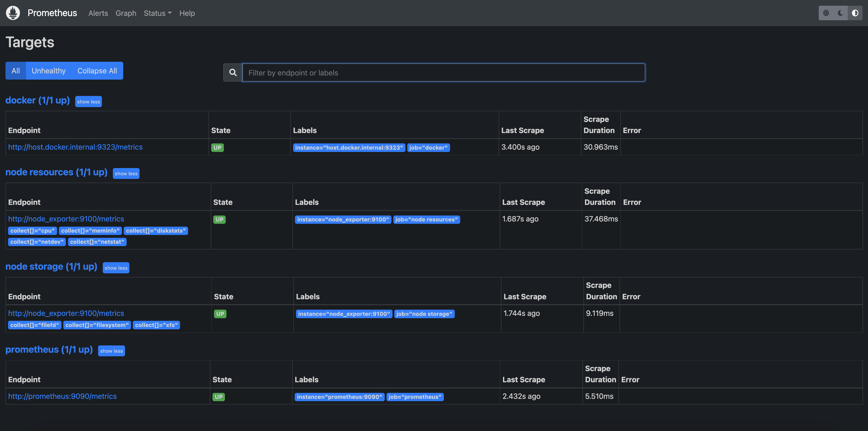Focus the filter by endpoint or labels field
Viewport: 868px width, 431px height.
[443, 72]
